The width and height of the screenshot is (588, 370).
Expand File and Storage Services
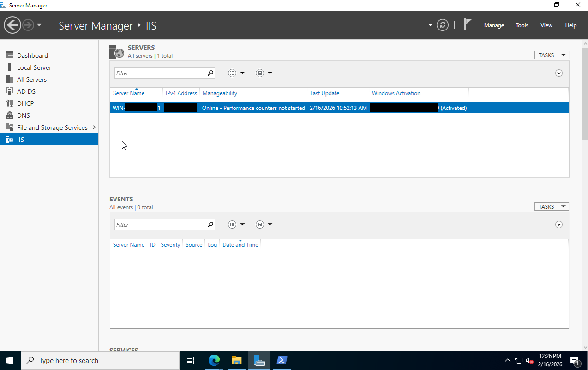pyautogui.click(x=94, y=127)
